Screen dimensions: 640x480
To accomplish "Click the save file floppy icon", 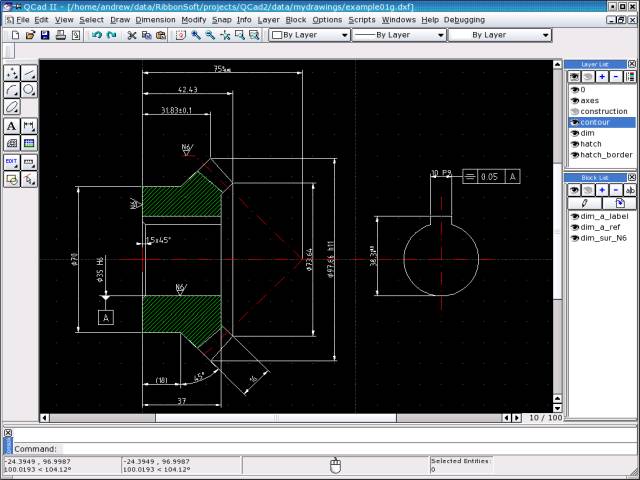I will (45, 35).
